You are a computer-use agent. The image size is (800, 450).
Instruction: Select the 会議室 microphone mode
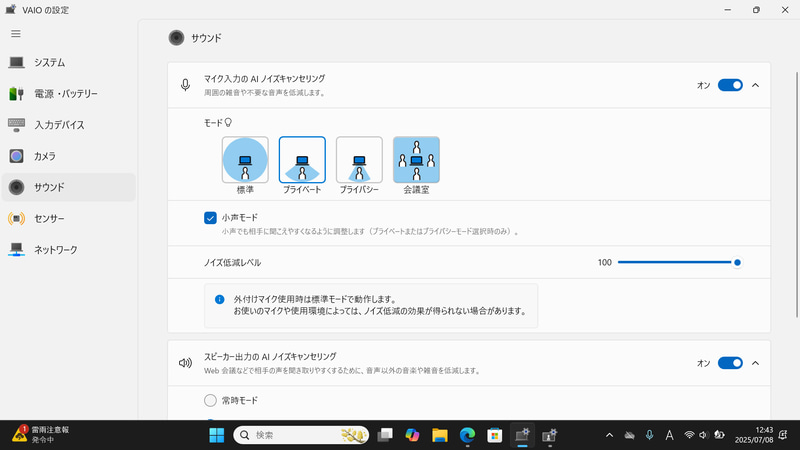click(x=416, y=160)
